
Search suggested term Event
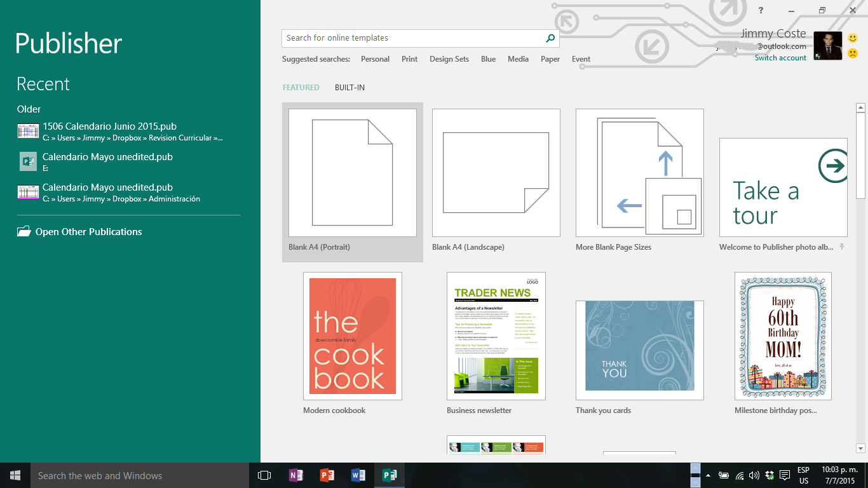tap(581, 59)
